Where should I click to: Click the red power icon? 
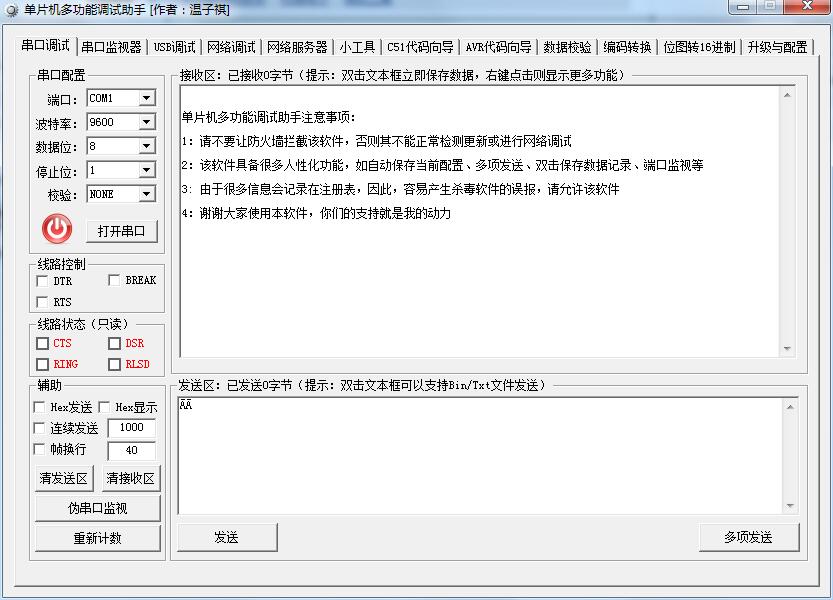pyautogui.click(x=57, y=229)
